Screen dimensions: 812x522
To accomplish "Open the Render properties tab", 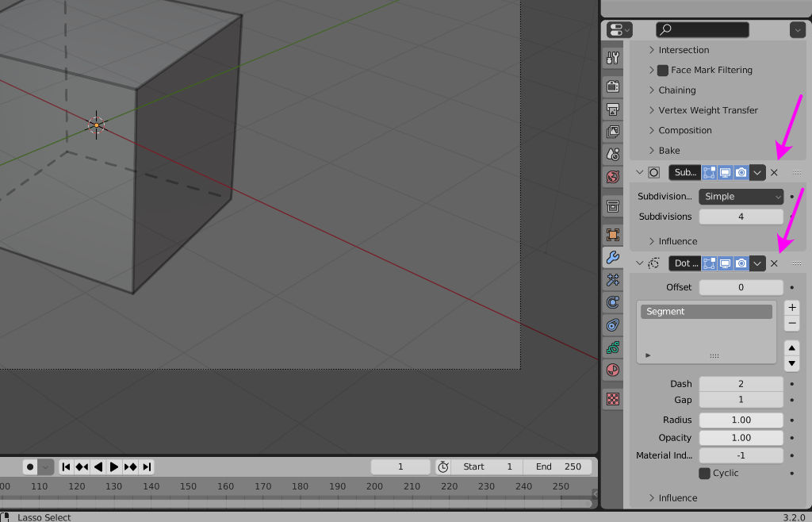I will 612,86.
